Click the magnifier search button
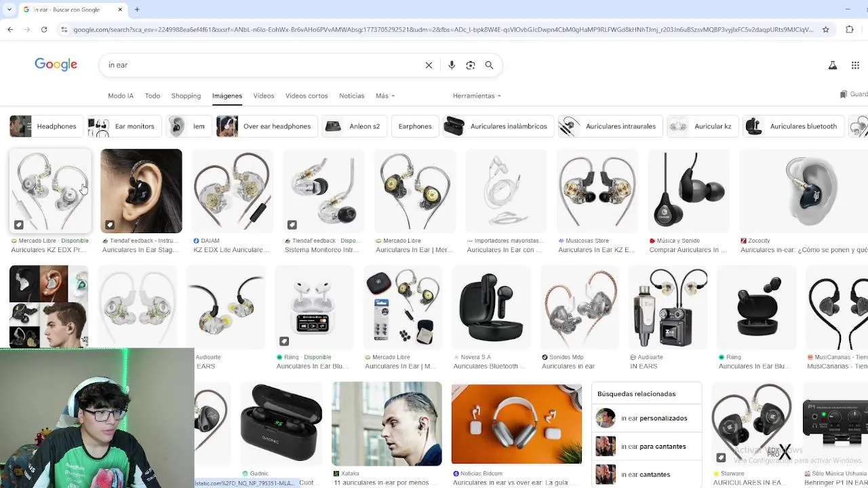 pos(489,65)
